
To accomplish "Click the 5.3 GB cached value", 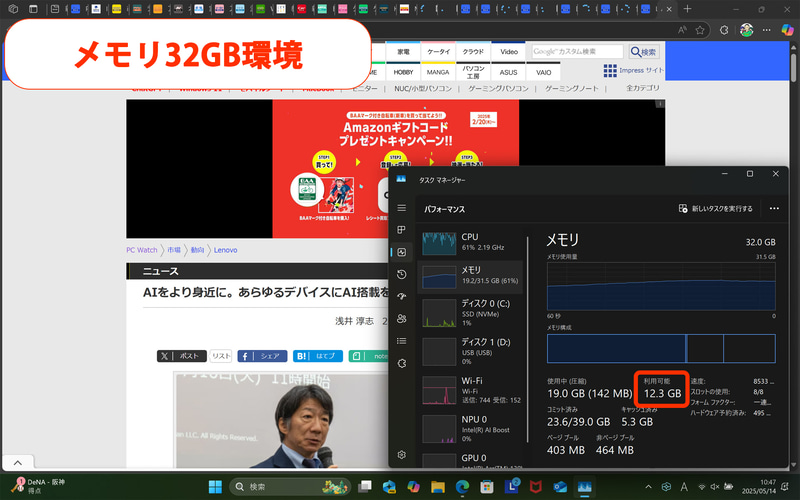I will point(637,422).
